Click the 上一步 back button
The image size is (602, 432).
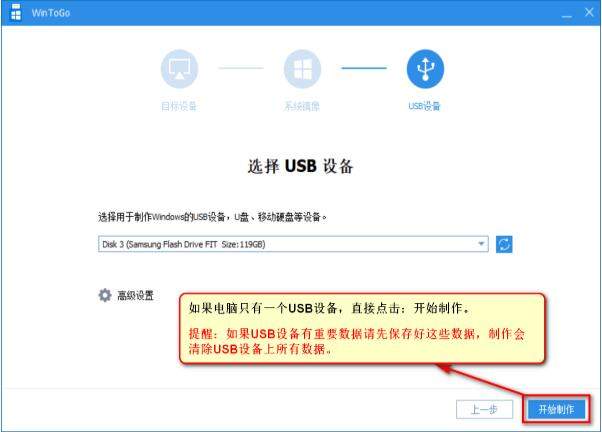click(485, 409)
